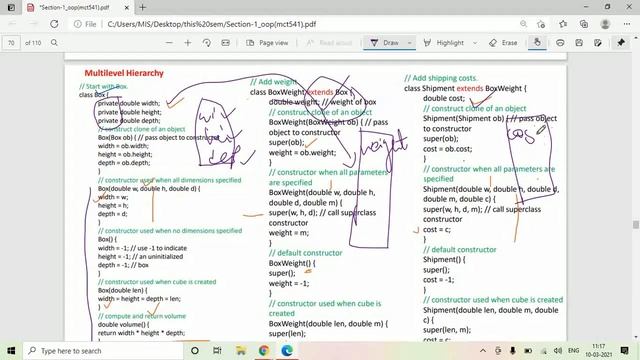Click the address bar with PDF path
This screenshot has width=640, height=360.
click(211, 24)
